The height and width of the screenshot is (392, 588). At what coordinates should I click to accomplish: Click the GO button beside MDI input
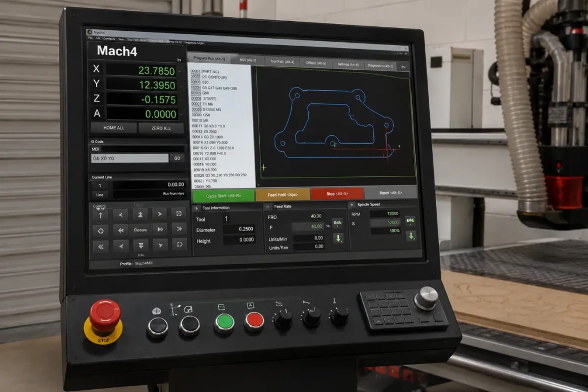pos(178,158)
